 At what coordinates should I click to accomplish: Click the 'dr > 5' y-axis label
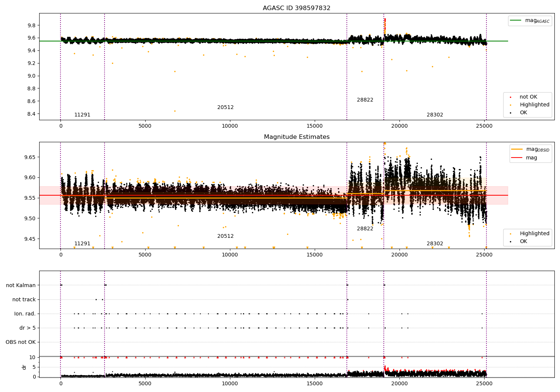click(28, 328)
